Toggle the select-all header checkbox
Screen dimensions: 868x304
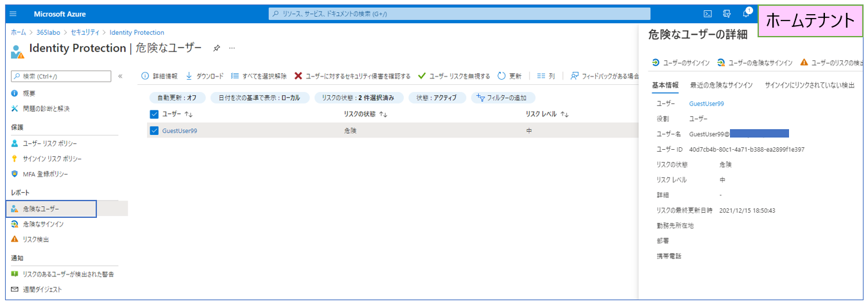pyautogui.click(x=153, y=114)
